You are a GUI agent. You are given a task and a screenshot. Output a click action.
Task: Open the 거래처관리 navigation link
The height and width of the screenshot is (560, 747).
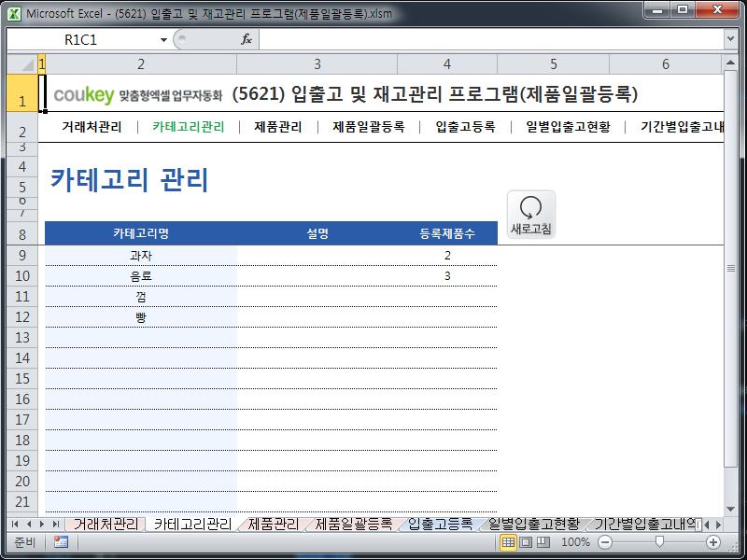92,127
